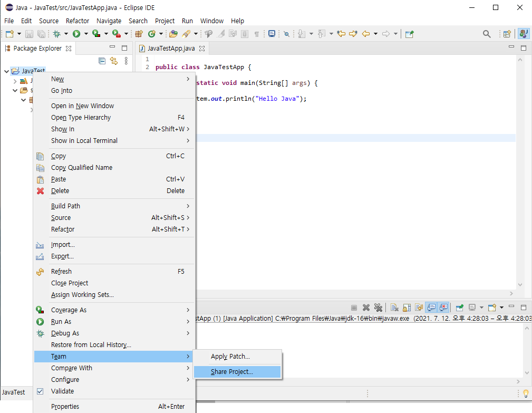Screen dimensions: 532x413
Task: Minimize the Console view pane
Action: coord(511,307)
